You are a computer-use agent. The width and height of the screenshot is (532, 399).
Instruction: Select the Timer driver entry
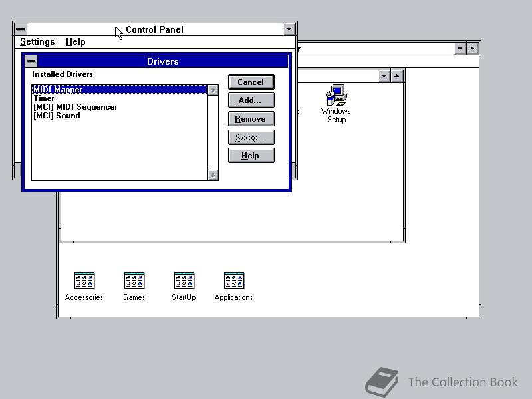120,98
